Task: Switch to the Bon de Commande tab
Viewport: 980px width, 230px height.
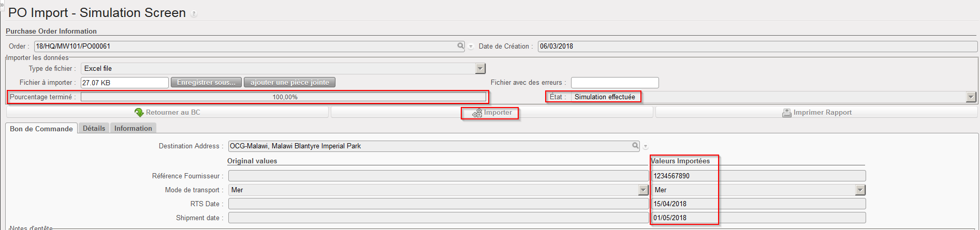Action: (41, 129)
